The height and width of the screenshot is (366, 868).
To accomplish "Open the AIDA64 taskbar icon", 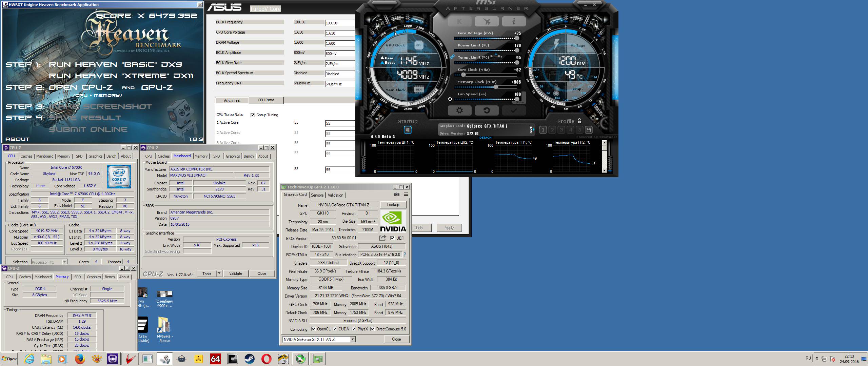I will tap(216, 359).
